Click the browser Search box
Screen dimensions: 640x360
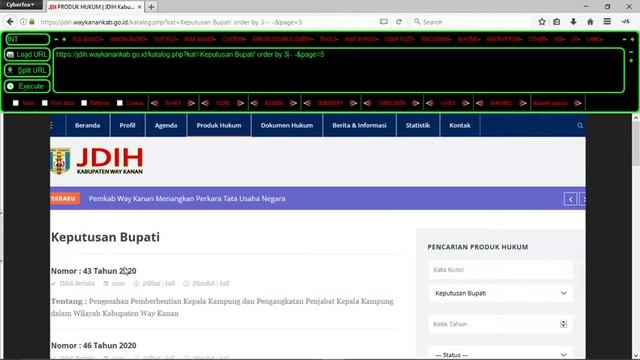tap(471, 22)
